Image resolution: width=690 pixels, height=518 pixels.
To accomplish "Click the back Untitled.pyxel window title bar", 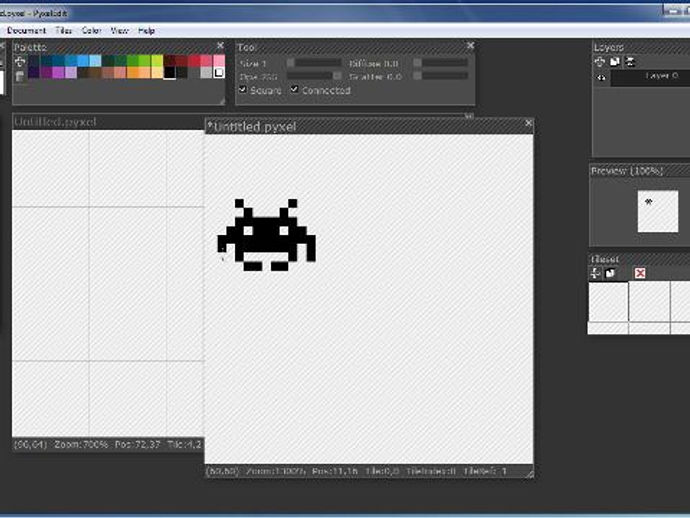I will 109,122.
